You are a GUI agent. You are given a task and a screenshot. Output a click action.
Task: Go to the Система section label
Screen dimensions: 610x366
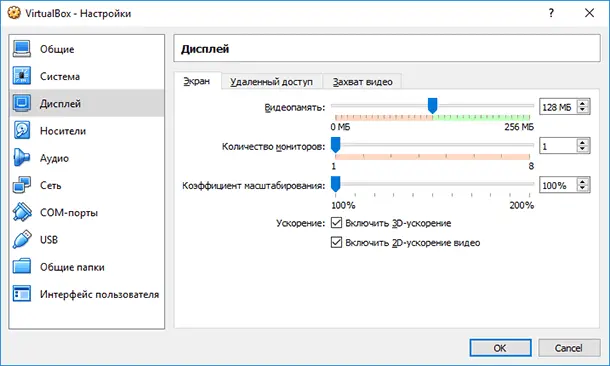point(60,76)
